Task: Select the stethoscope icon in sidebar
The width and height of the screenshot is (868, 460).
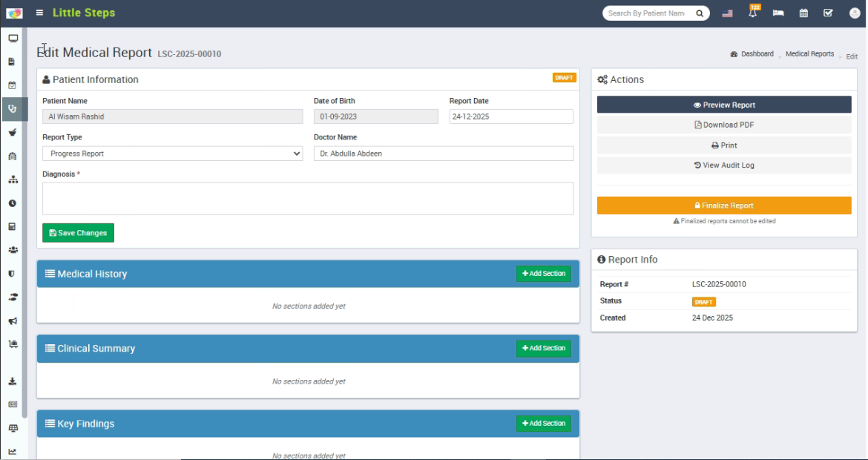Action: point(13,109)
